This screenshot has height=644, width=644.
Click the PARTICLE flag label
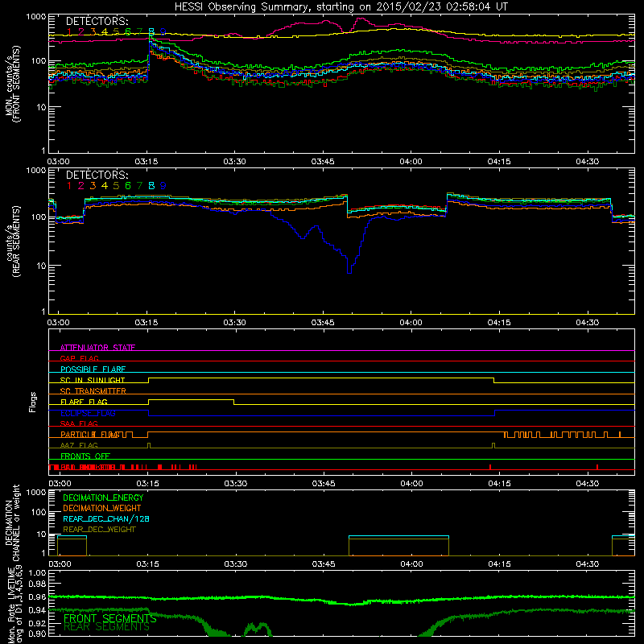click(x=91, y=434)
